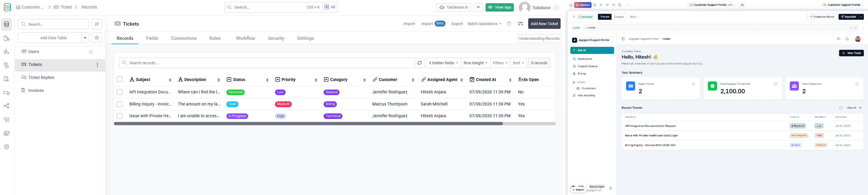Click the Understanding Records button
The height and width of the screenshot is (195, 868).
539,39
